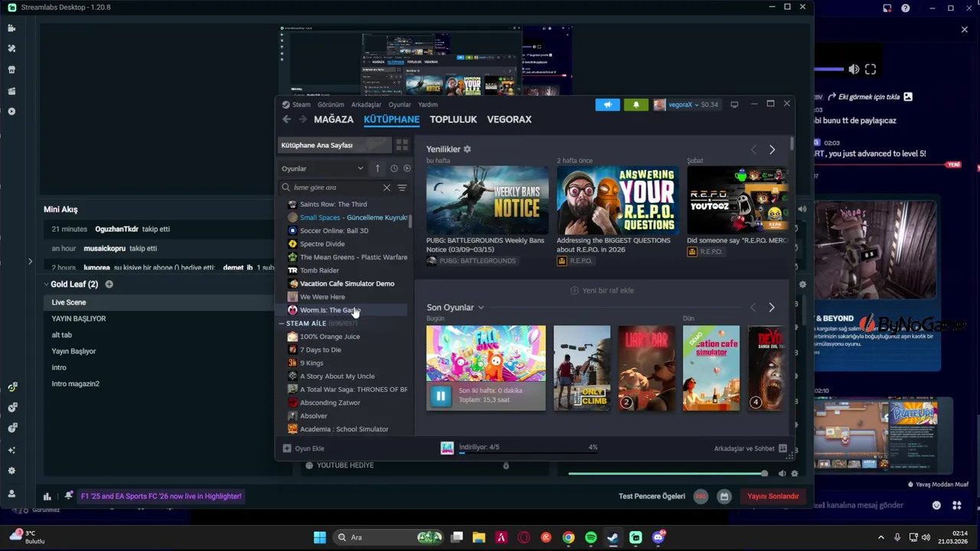The image size is (980, 551).
Task: Expand the Son Oyunlar shelf dropdown
Action: coord(481,308)
